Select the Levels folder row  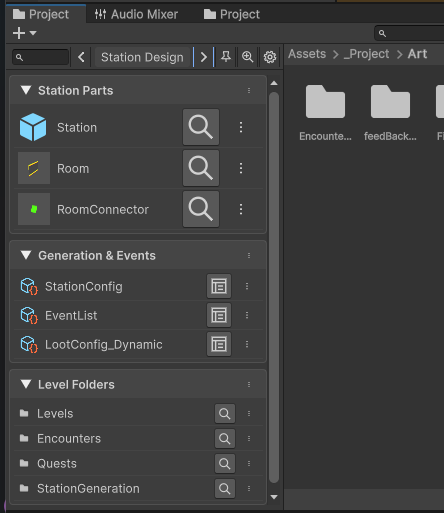tap(138, 414)
